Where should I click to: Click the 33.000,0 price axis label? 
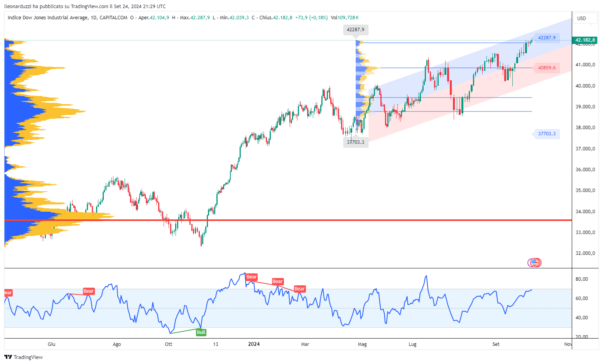click(585, 233)
